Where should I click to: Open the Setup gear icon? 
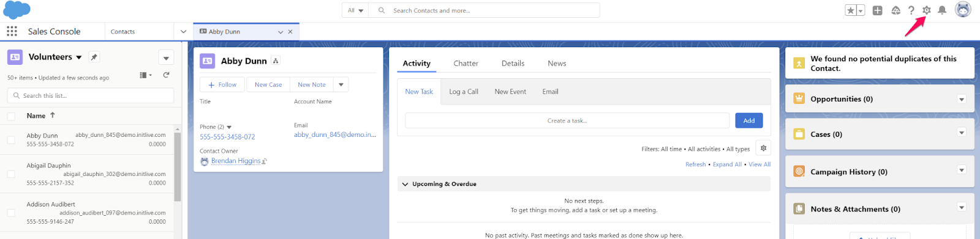(926, 10)
